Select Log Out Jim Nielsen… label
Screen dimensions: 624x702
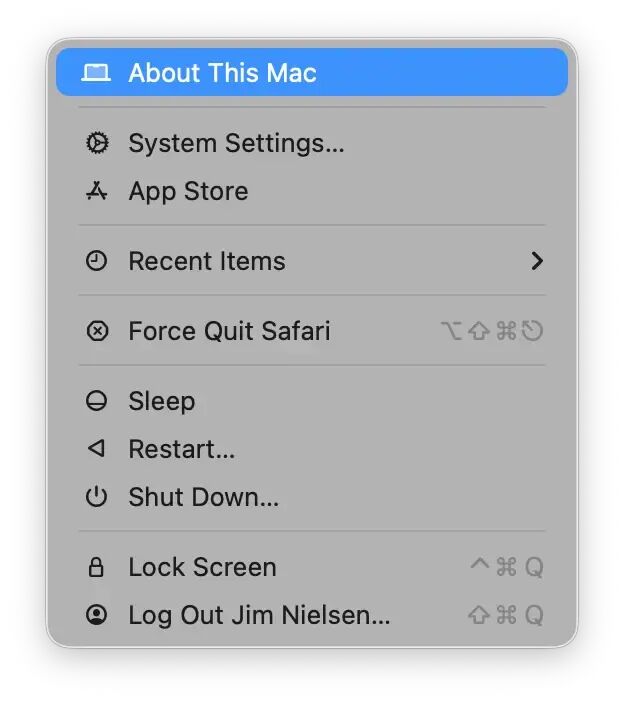[x=259, y=615]
